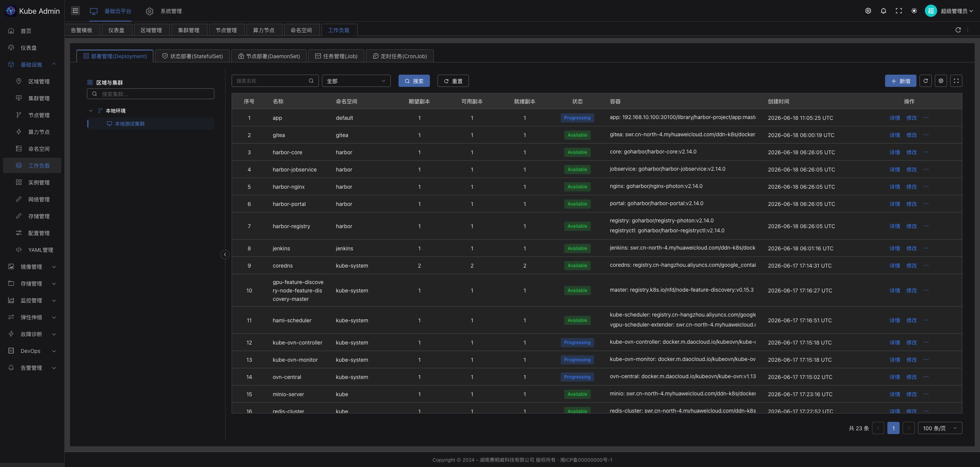980x467 pixels.
Task: Expand the 监控管理 sidebar group
Action: point(32,300)
